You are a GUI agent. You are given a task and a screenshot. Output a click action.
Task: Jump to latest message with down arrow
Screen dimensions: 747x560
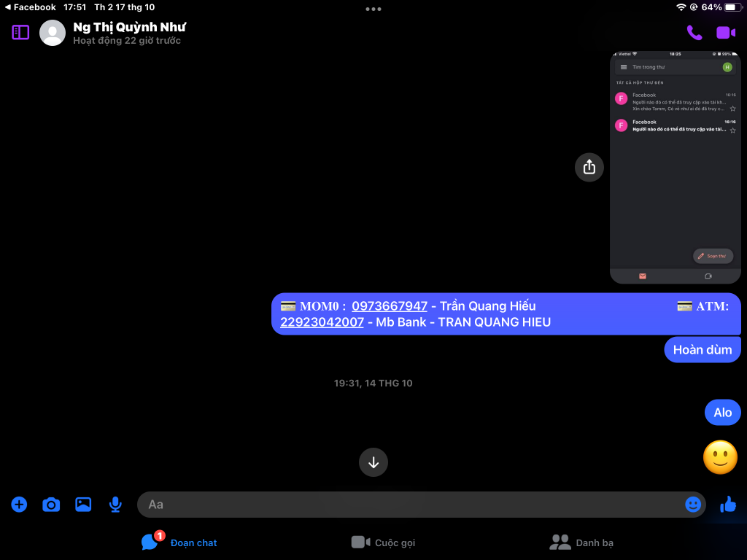coord(373,462)
